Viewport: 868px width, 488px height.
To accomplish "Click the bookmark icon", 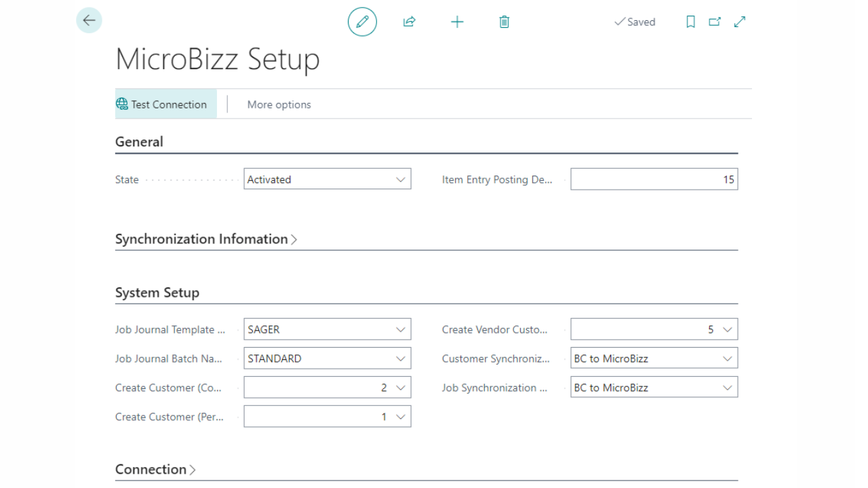I will pyautogui.click(x=690, y=22).
